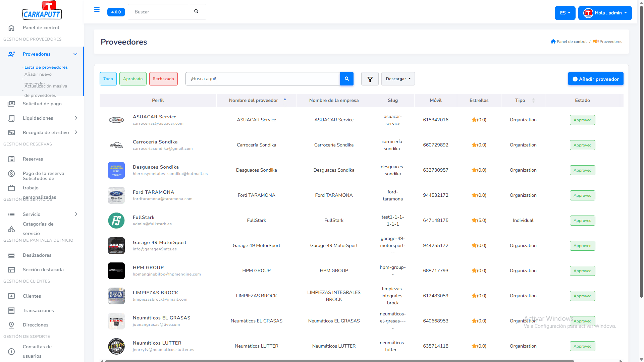The width and height of the screenshot is (644, 362).
Task: Sort by Tipo column
Action: click(x=523, y=100)
